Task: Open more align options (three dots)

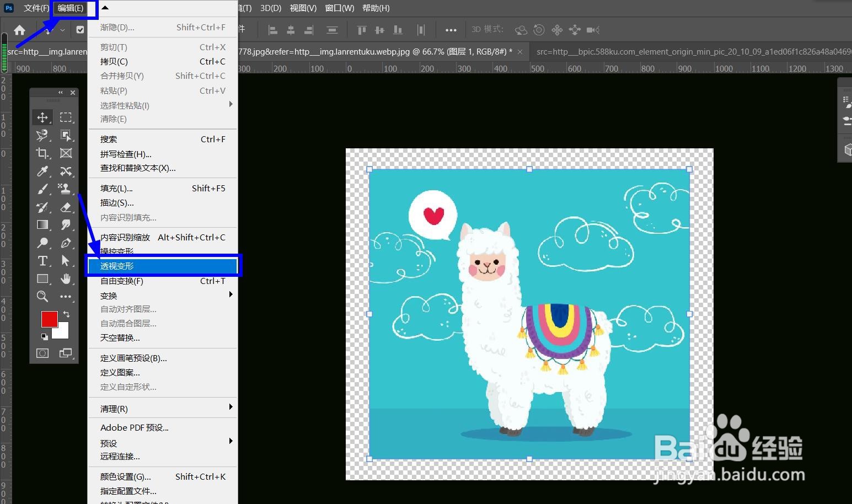Action: pyautogui.click(x=451, y=30)
